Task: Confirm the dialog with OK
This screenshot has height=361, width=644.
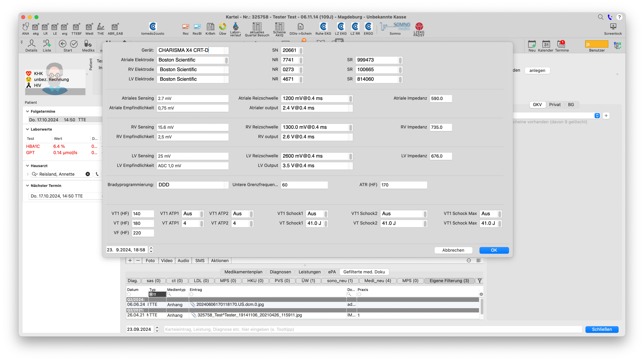Action: [494, 250]
